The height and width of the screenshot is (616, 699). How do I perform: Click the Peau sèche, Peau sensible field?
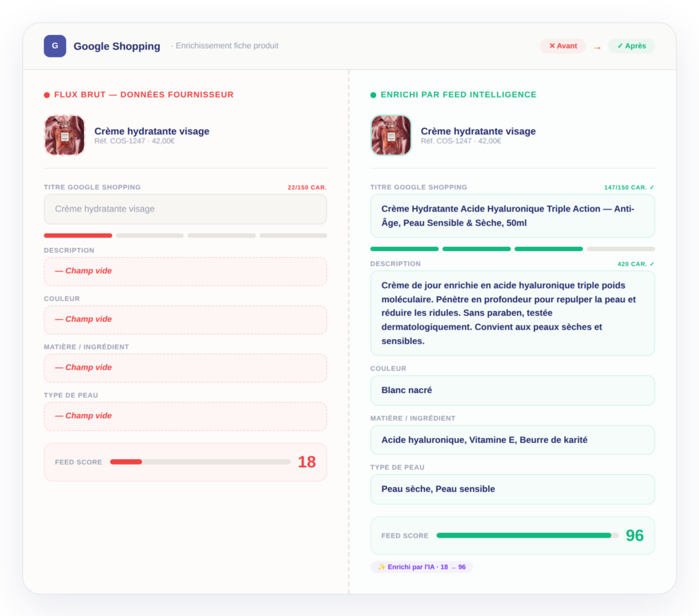click(x=512, y=489)
